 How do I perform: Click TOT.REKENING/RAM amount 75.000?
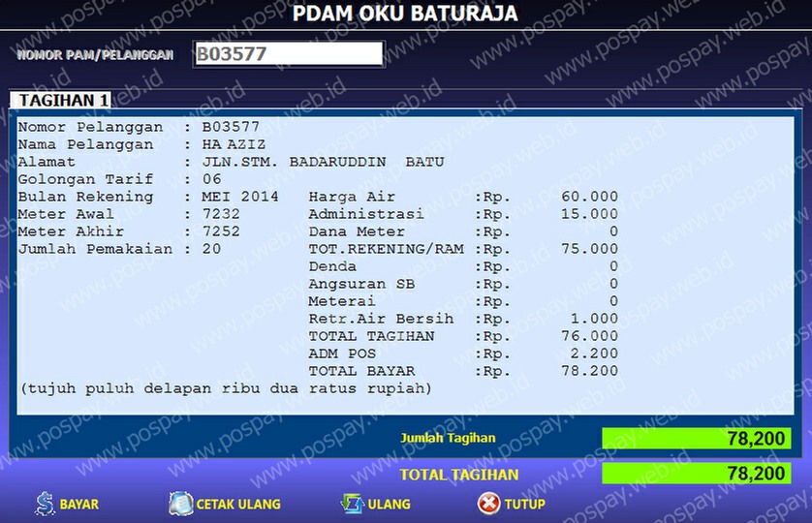[589, 249]
